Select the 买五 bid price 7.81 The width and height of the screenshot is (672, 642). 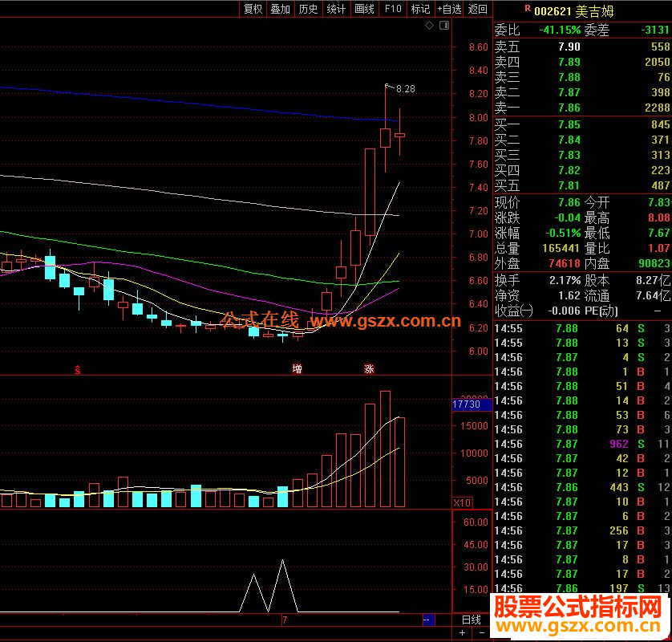pyautogui.click(x=569, y=185)
